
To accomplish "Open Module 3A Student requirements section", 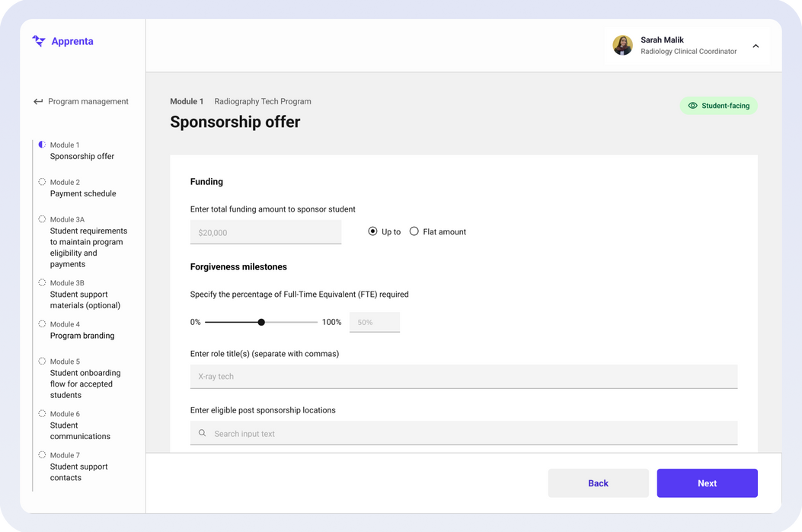I will click(88, 242).
